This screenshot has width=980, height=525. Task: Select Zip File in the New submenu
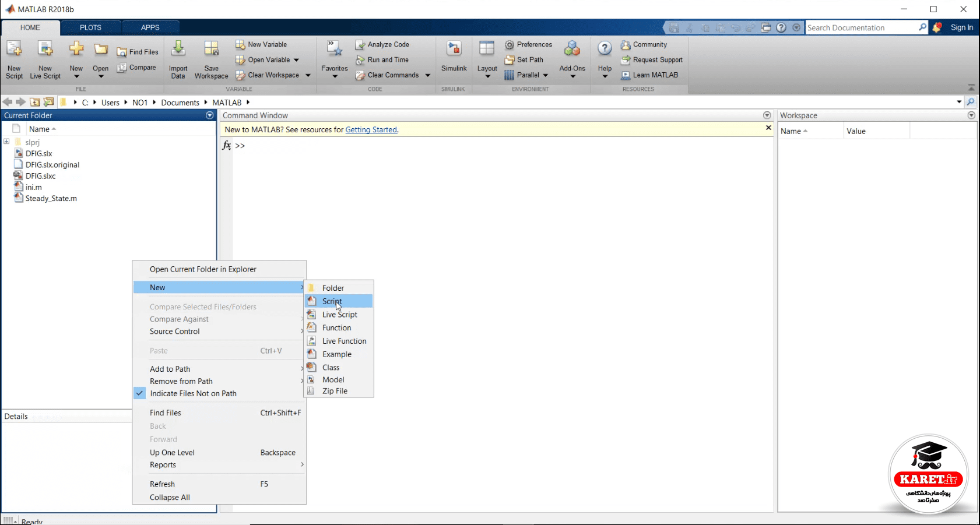pyautogui.click(x=339, y=391)
